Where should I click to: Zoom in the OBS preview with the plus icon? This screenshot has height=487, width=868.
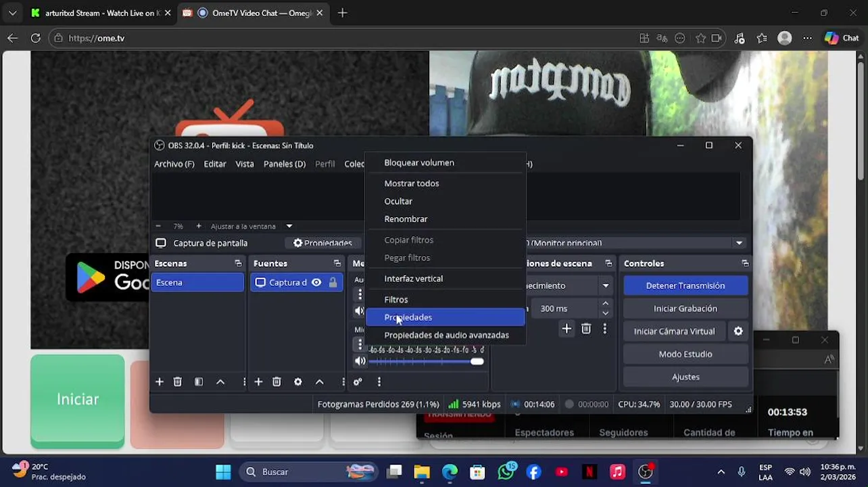coord(198,226)
